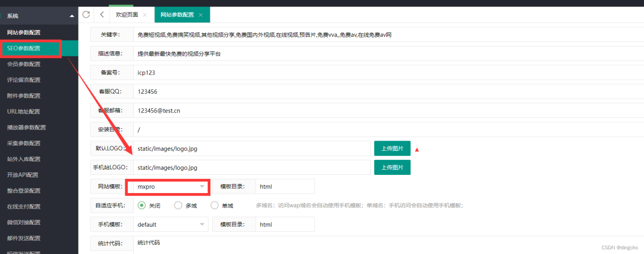Close the 网站参数配置 tab
Image resolution: width=644 pixels, height=254 pixels.
[201, 15]
